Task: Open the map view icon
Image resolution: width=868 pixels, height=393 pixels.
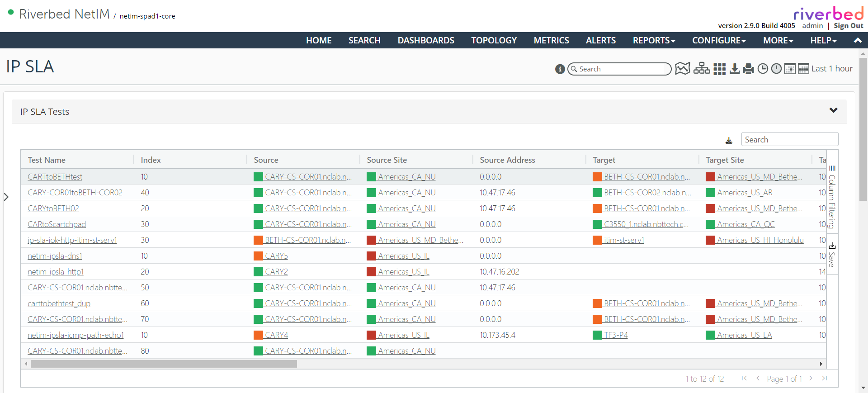Action: point(682,69)
